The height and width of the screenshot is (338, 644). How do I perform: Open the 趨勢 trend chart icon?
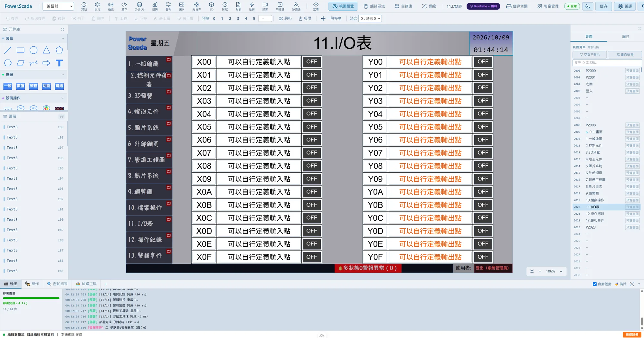[x=155, y=6]
